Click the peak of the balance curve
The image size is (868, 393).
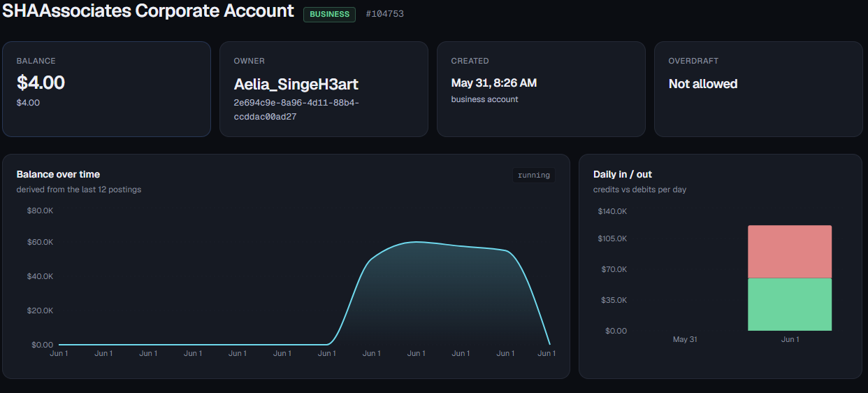(x=417, y=242)
